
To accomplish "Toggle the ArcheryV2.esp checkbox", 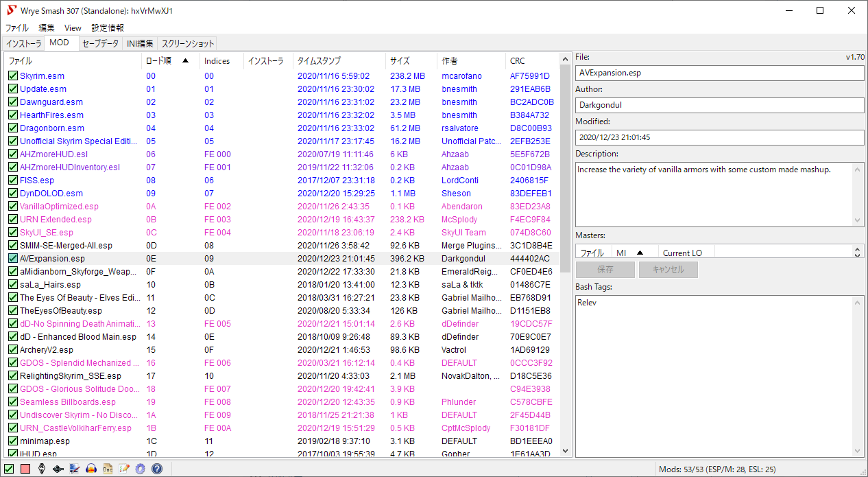I will pos(12,350).
